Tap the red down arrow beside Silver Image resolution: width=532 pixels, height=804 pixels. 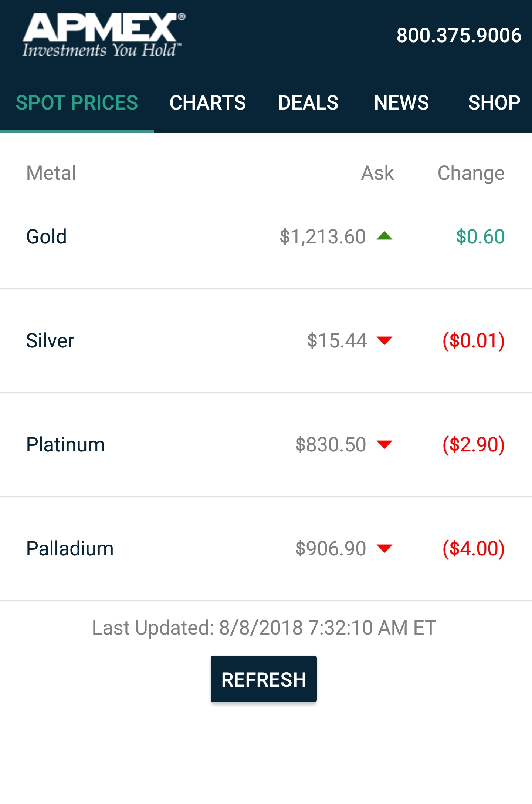pos(384,340)
